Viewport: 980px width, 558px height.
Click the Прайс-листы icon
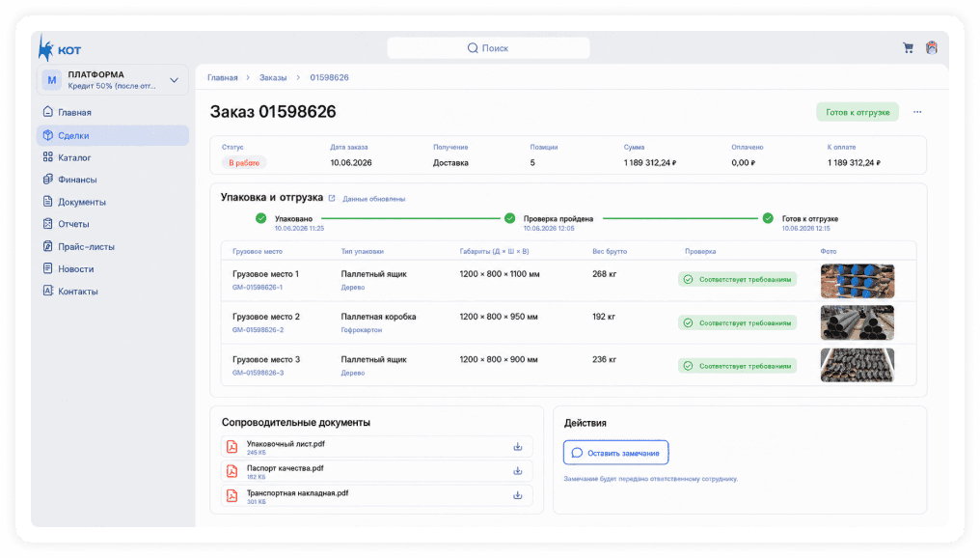tap(48, 246)
